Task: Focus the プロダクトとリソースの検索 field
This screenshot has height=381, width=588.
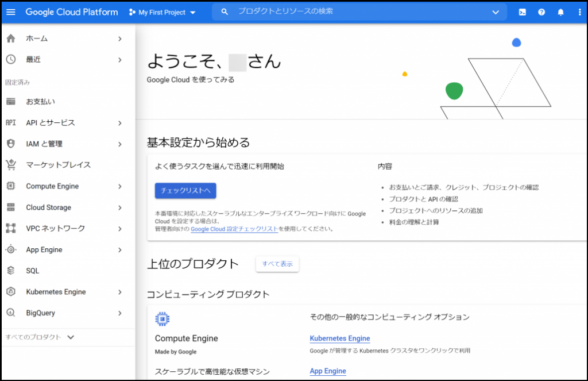Action: [x=359, y=11]
